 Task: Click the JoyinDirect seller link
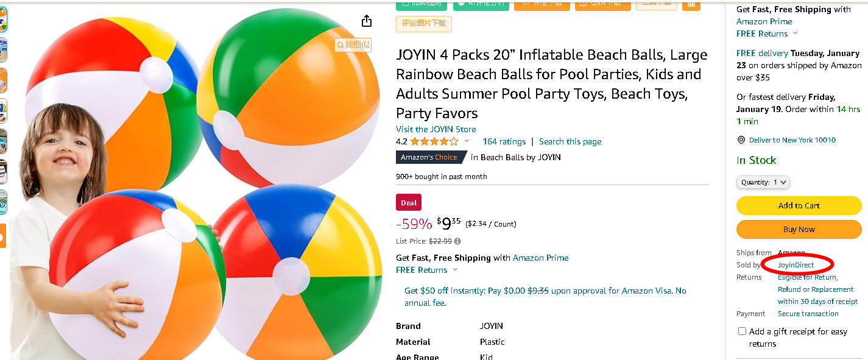pyautogui.click(x=796, y=265)
